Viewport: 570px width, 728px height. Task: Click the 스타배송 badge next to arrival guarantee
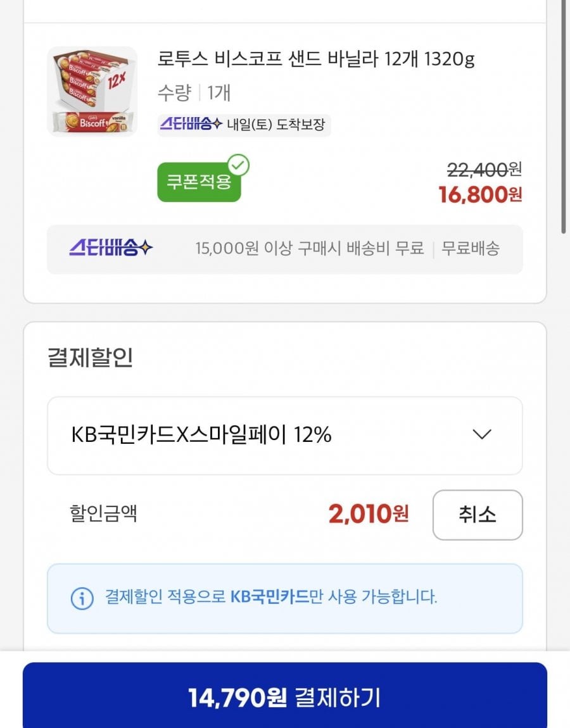[x=191, y=124]
